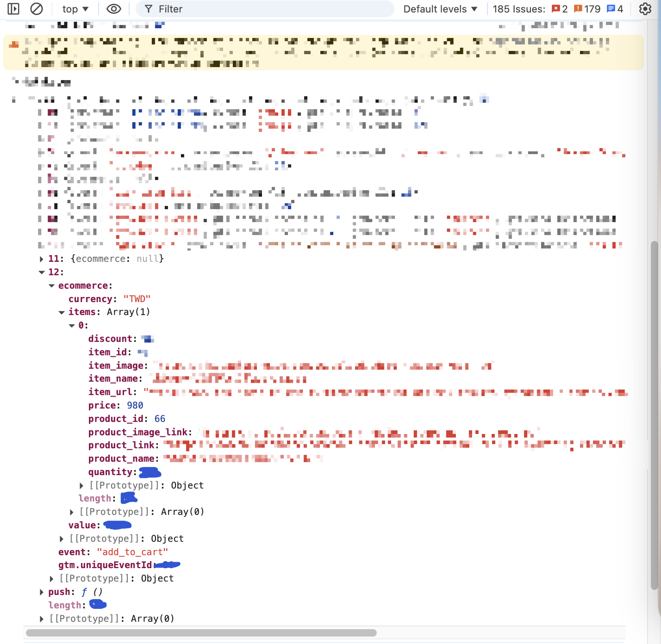Select the price value 980
The image size is (661, 644).
click(135, 405)
